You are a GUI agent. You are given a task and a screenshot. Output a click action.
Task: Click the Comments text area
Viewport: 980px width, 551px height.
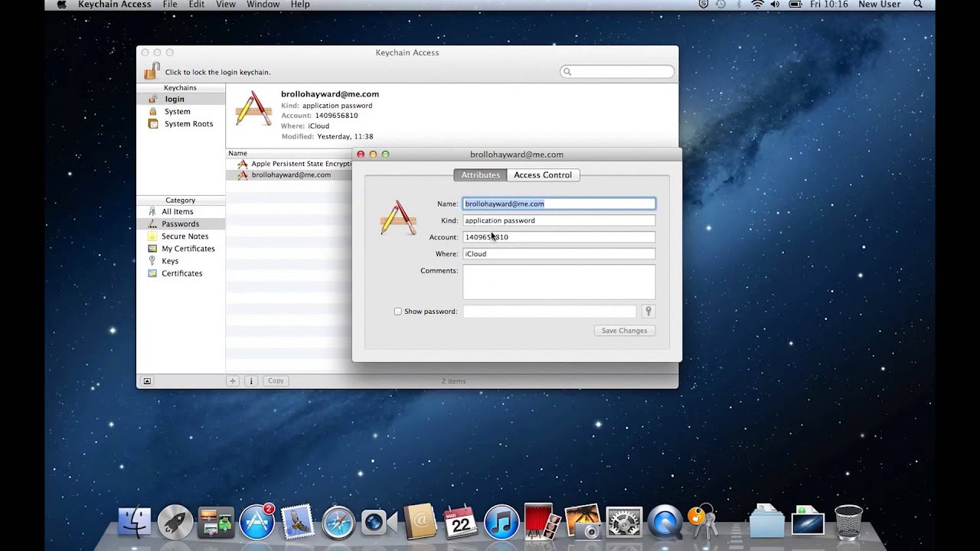tap(559, 282)
